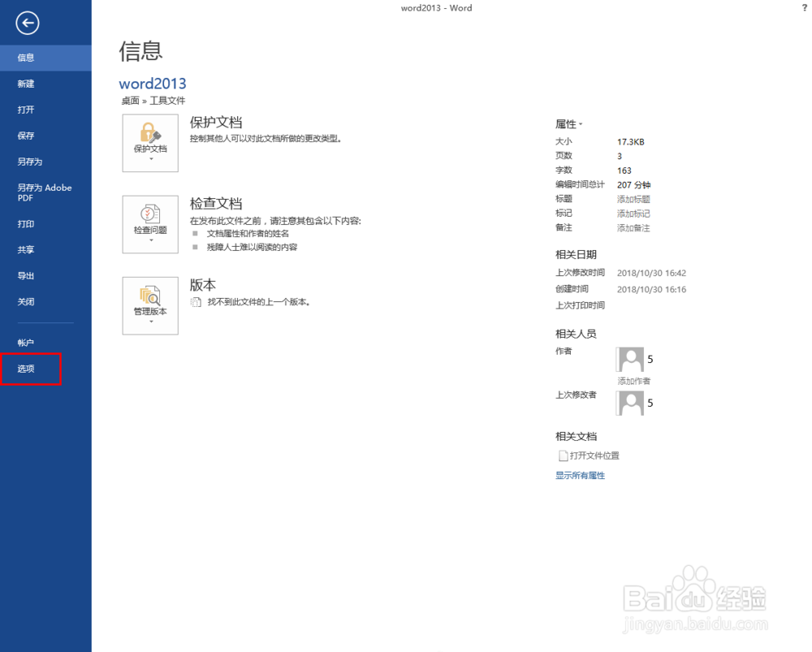Open the Check for Issues (检查问题) button
This screenshot has height=652, width=812.
tap(150, 224)
